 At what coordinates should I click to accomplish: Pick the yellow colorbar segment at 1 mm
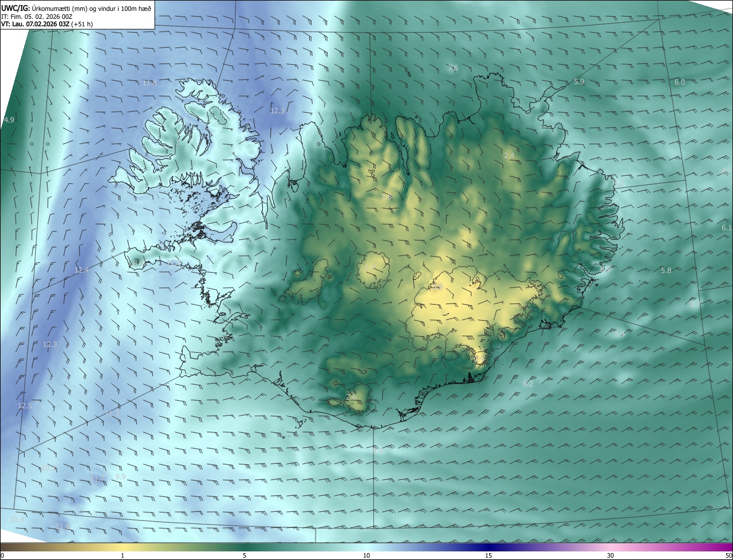coord(123,547)
